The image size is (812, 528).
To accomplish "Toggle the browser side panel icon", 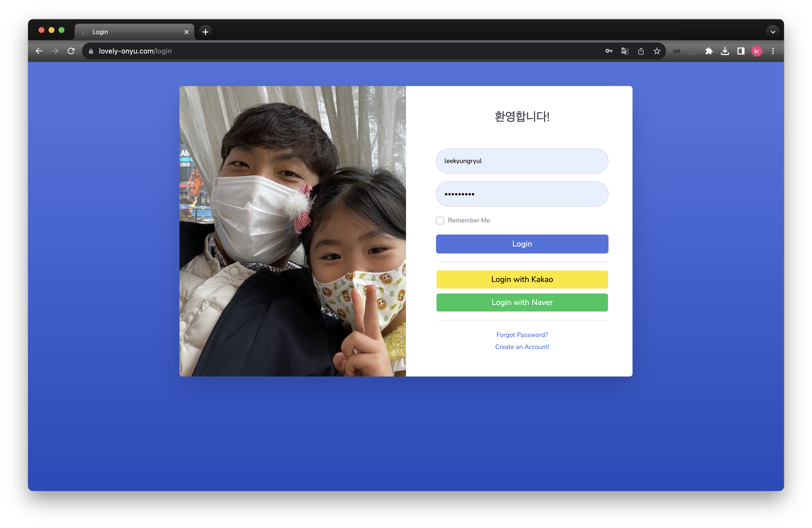I will 741,51.
